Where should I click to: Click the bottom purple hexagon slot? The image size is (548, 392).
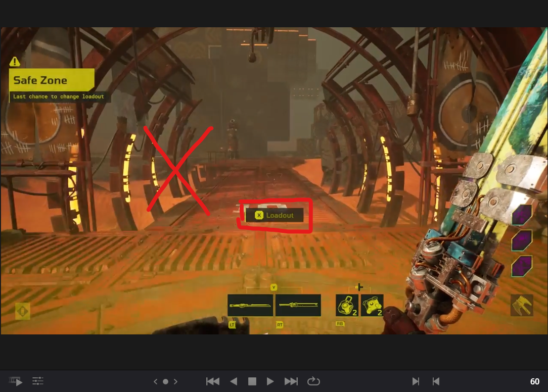pyautogui.click(x=522, y=266)
